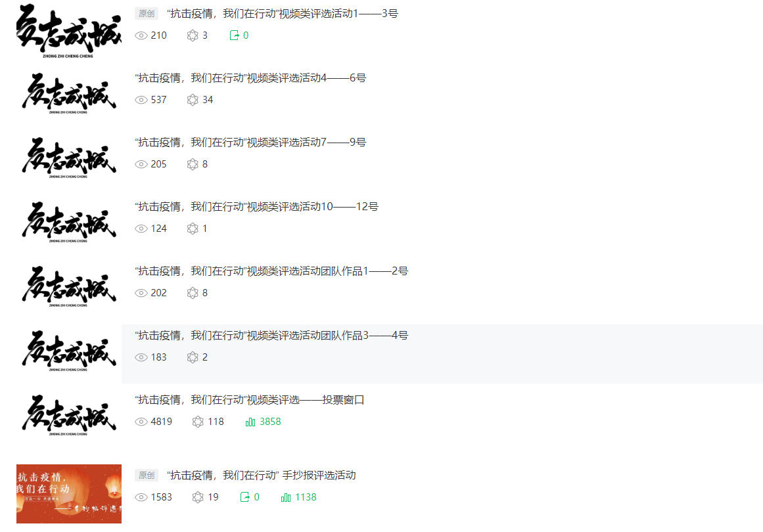Screen dimensions: 763x532
Task: Open article 视频类评选活动10——12号
Action: click(256, 207)
